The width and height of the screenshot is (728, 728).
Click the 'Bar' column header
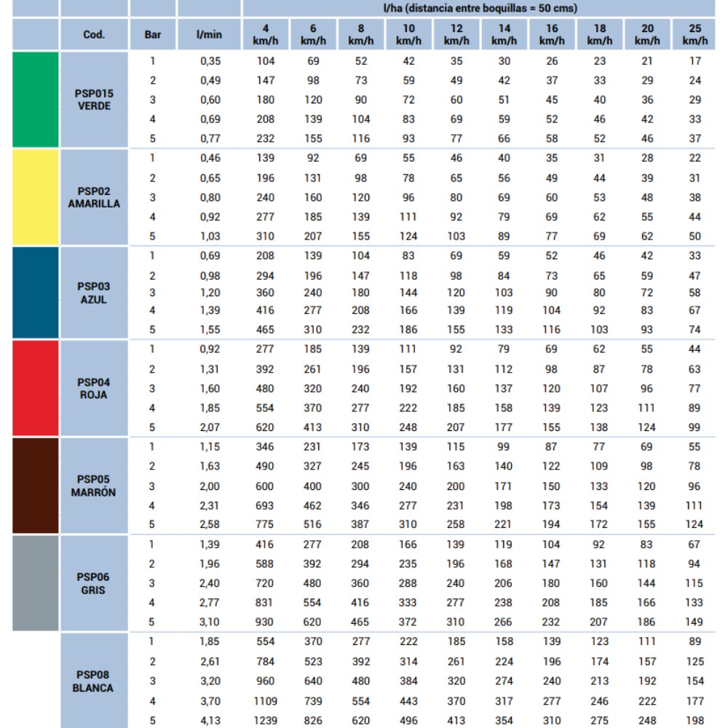153,34
